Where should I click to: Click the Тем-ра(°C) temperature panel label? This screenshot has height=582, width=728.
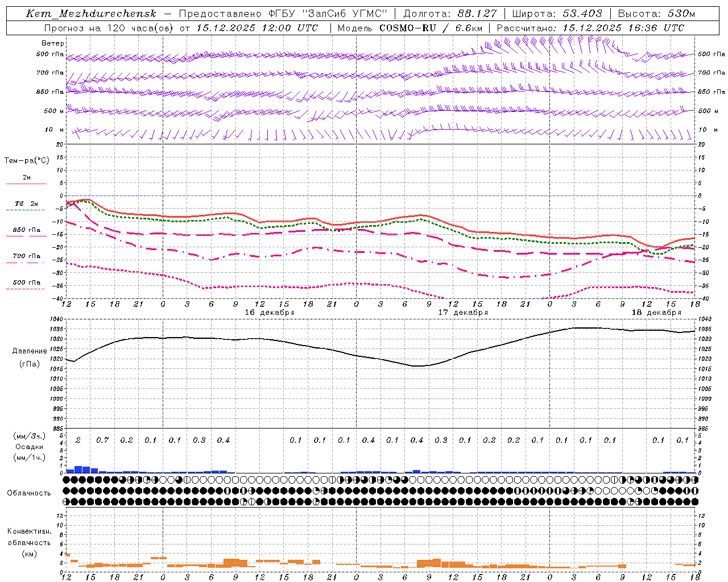27,161
